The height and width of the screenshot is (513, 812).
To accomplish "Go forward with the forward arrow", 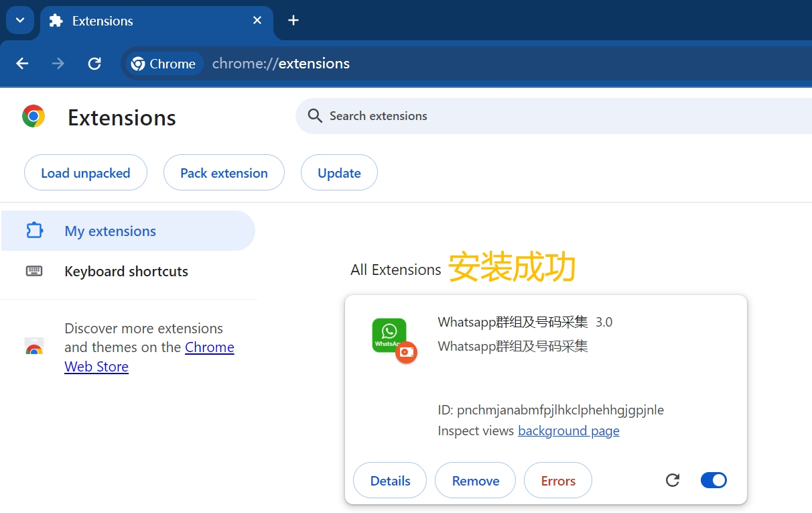I will (x=58, y=64).
